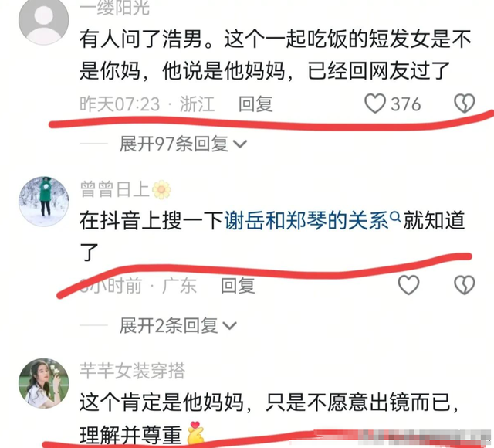Image resolution: width=494 pixels, height=448 pixels.
Task: Click chevron next to 展开97条回复
Action: (x=240, y=144)
